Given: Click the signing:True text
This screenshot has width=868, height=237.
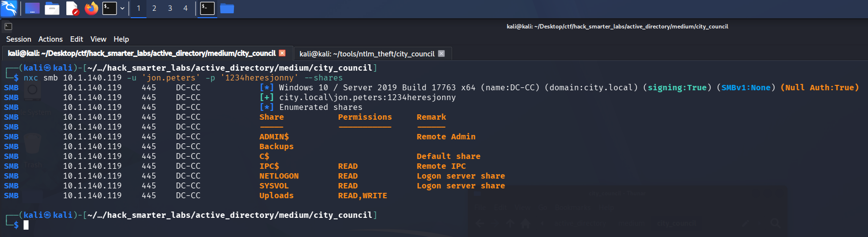Looking at the screenshot, I should click(x=677, y=88).
